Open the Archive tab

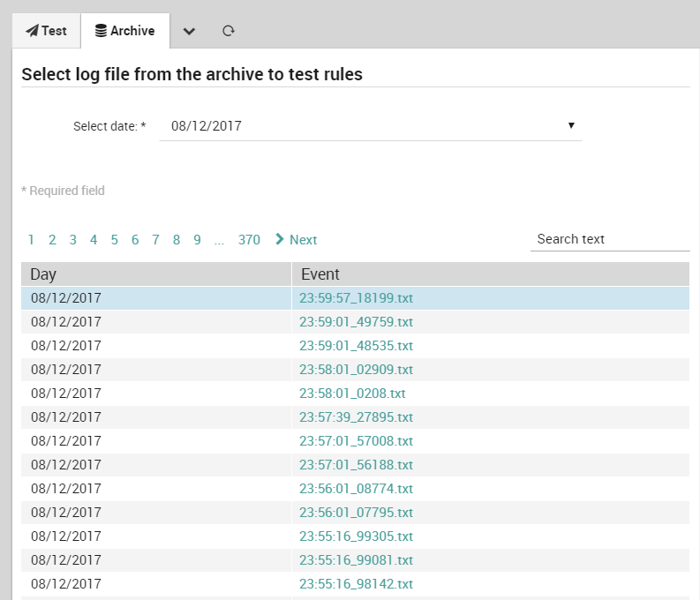[125, 31]
